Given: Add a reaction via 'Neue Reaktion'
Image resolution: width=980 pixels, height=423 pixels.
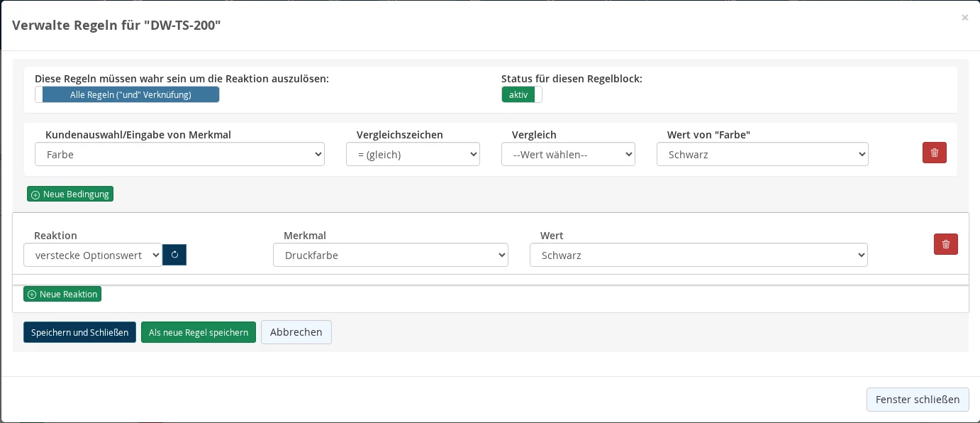Looking at the screenshot, I should [62, 294].
